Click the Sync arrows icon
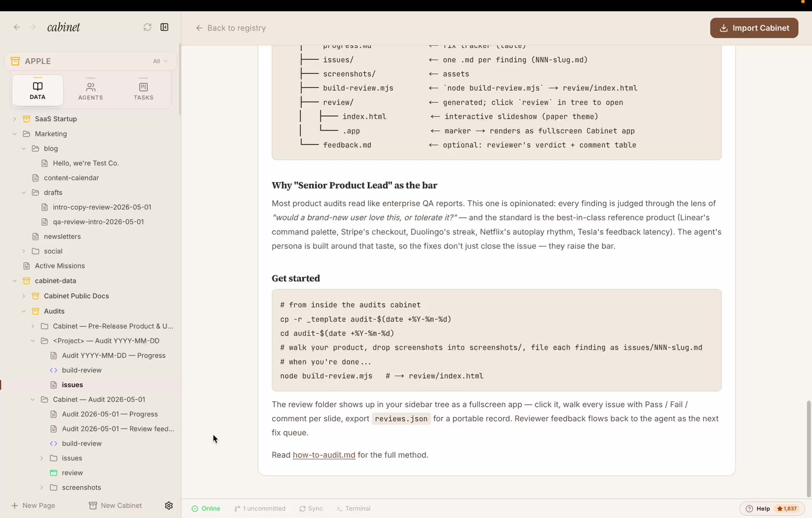This screenshot has height=518, width=812. coord(302,509)
